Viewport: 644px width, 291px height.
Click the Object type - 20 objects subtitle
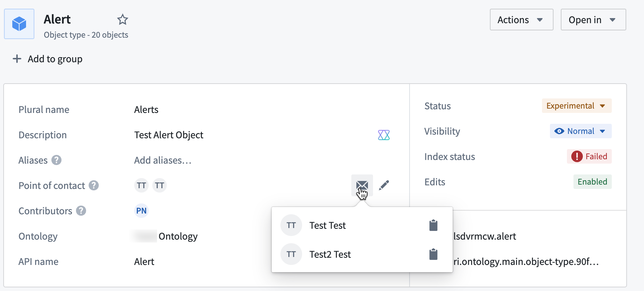[86, 35]
